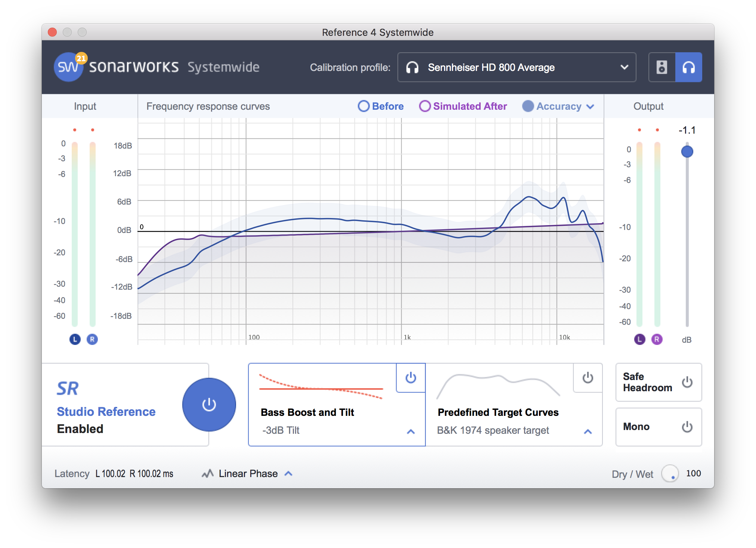Close the Reference 4 Systemwide window
Screen dimensions: 756x548
(x=52, y=32)
